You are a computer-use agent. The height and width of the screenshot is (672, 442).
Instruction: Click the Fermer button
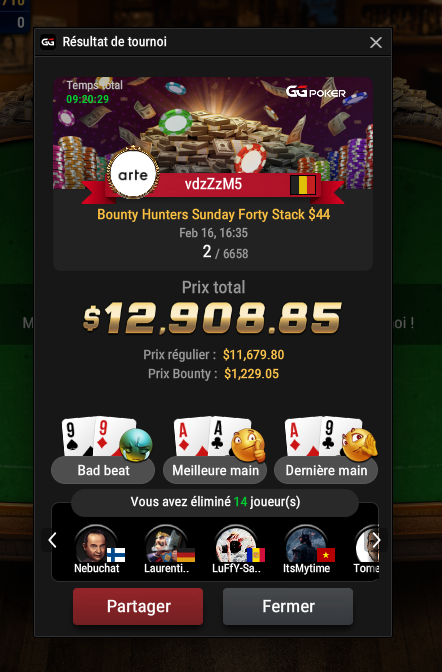(288, 606)
